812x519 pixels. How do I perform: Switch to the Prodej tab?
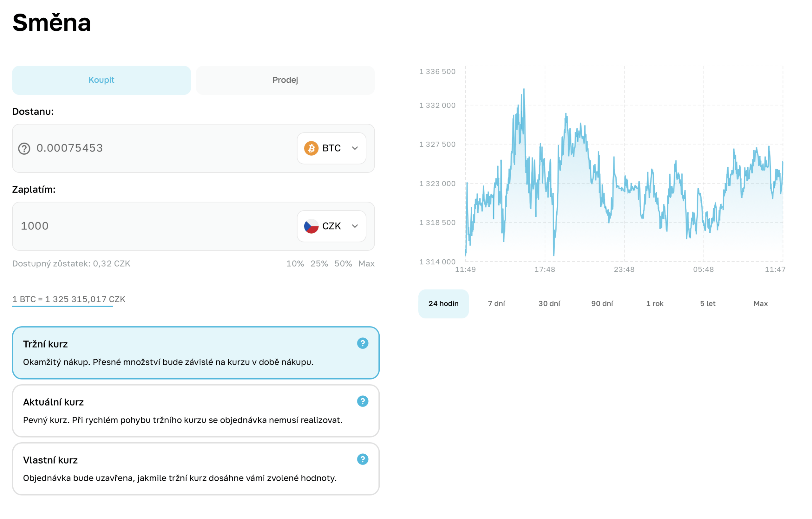click(x=285, y=80)
